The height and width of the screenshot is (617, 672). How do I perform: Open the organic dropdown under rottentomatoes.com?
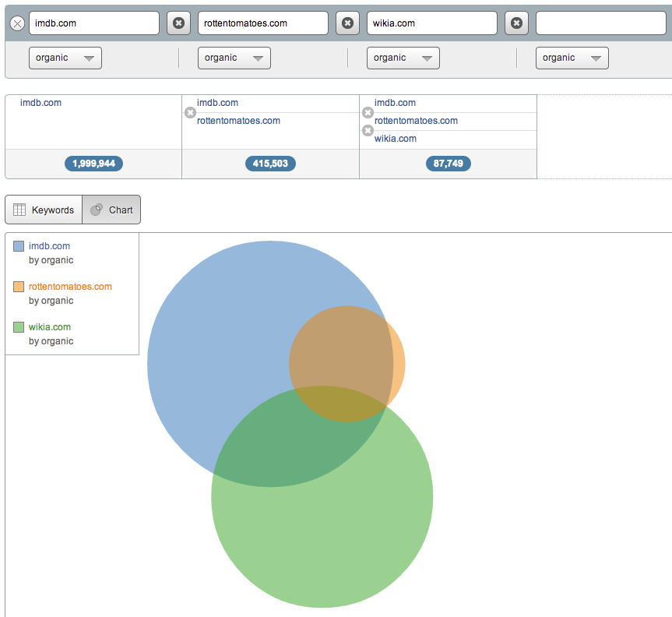pos(234,58)
